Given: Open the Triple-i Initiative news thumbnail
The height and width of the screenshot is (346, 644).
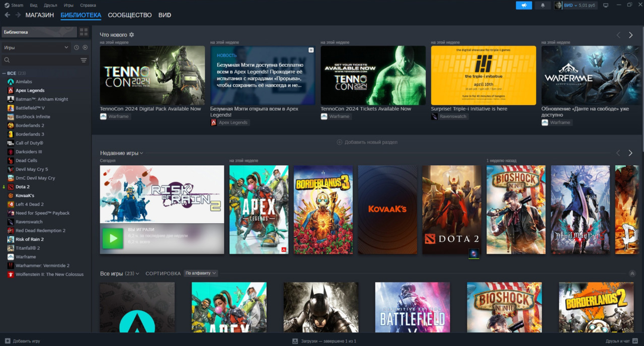Looking at the screenshot, I should (x=484, y=76).
